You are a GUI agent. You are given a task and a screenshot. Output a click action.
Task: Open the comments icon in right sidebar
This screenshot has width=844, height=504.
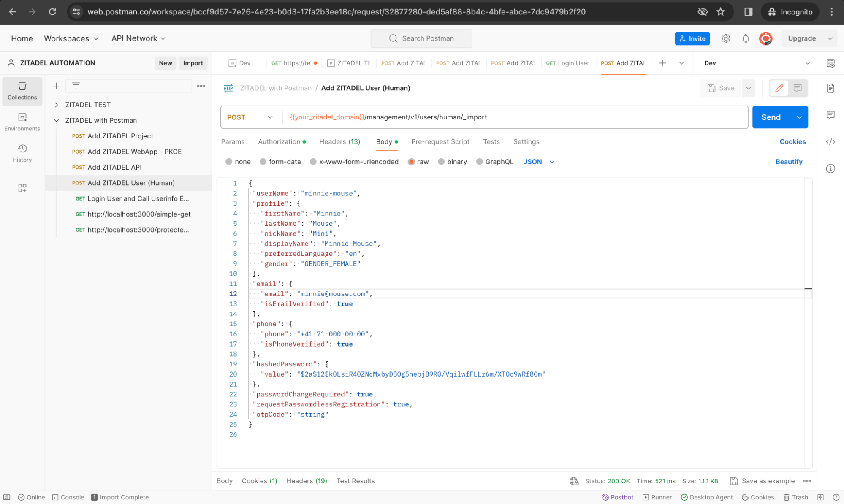coord(830,115)
